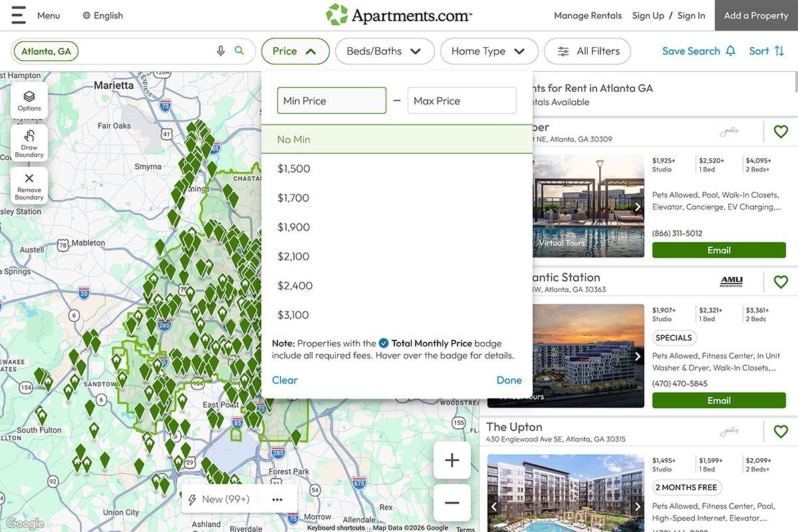798x532 pixels.
Task: Expand the Home Type dropdown
Action: pos(489,51)
